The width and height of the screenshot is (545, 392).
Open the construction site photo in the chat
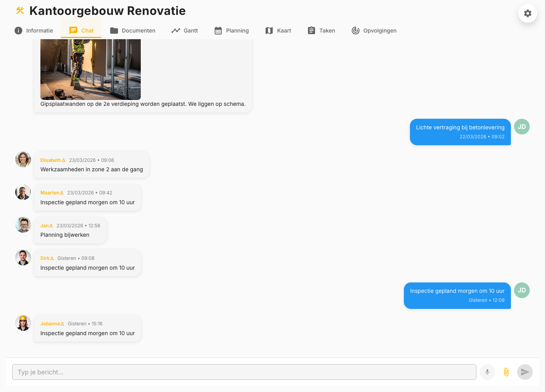tap(90, 69)
